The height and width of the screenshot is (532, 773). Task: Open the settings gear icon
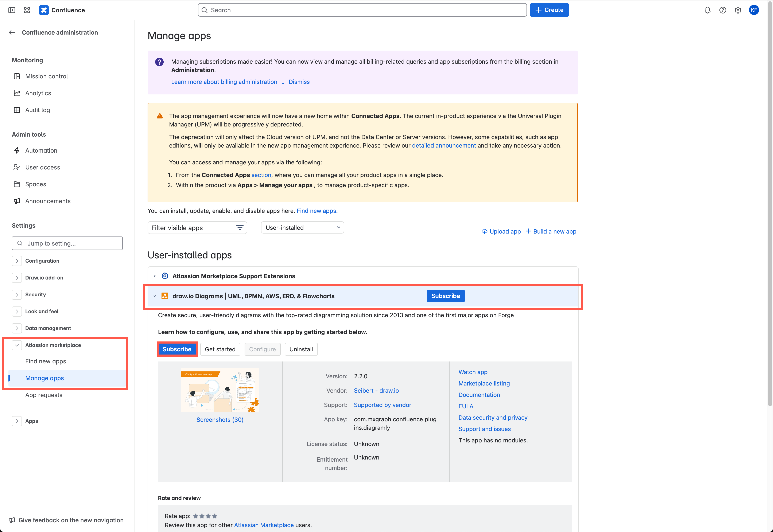(x=738, y=10)
